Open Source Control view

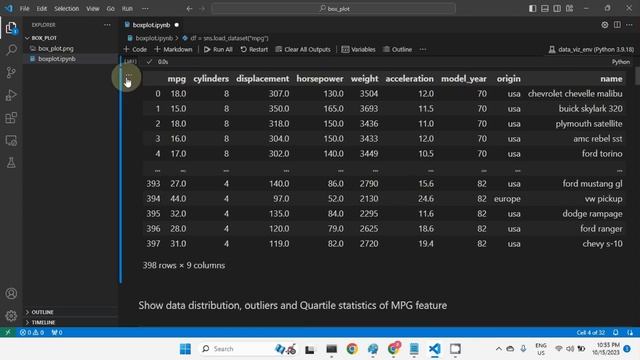[x=11, y=73]
